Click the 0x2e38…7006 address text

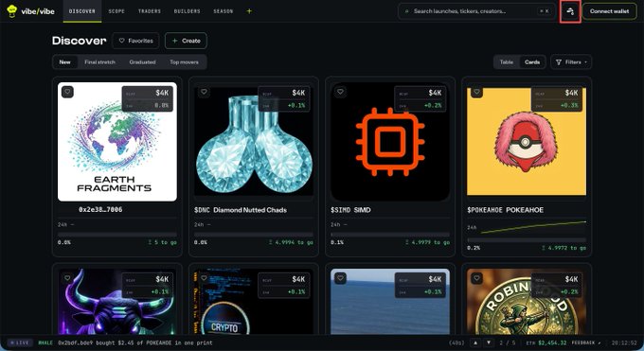100,209
